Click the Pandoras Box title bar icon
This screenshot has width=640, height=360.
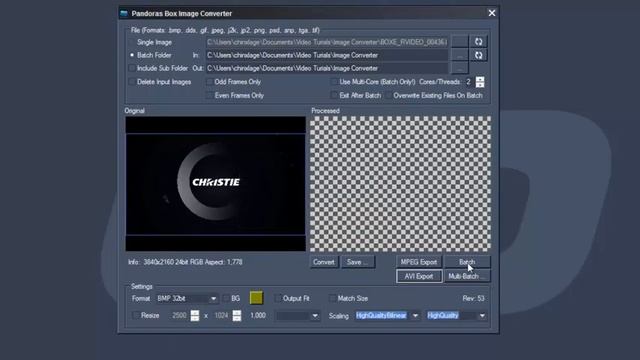tap(124, 13)
